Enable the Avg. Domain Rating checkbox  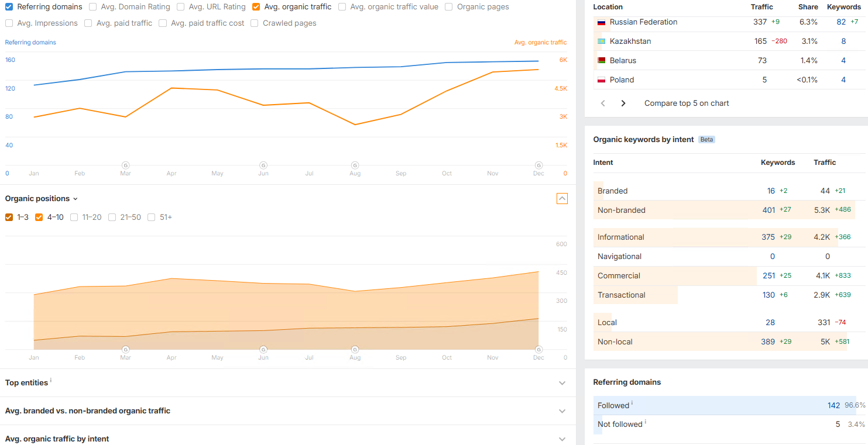pos(93,7)
